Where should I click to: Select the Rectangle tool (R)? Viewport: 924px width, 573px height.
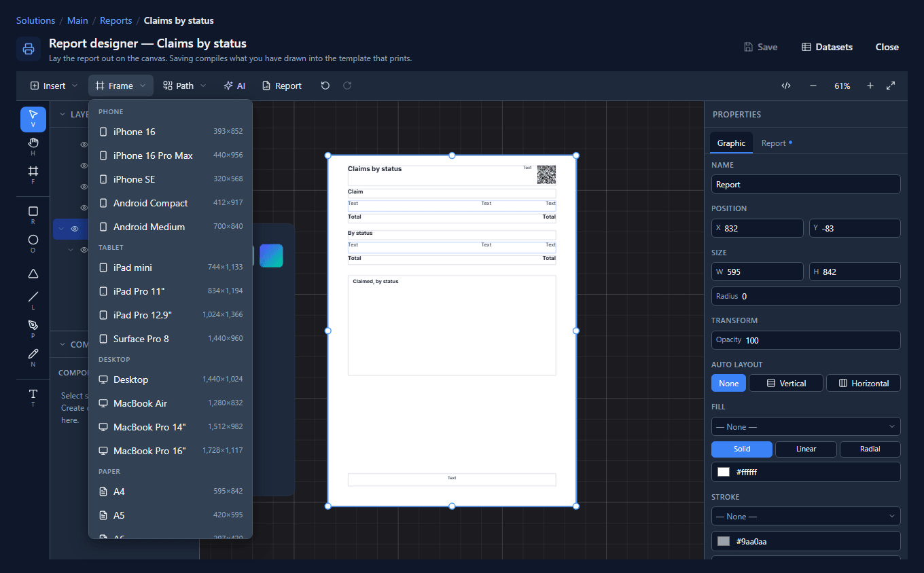pos(33,215)
